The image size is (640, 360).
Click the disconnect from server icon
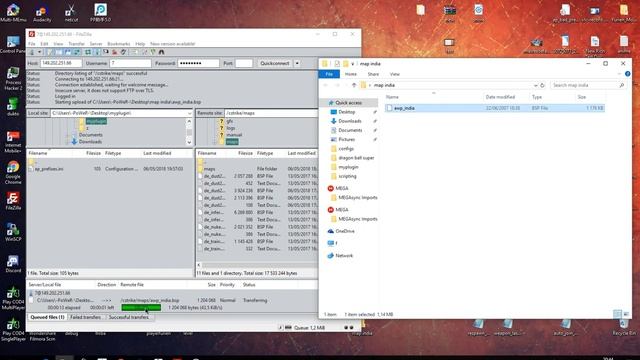pyautogui.click(x=114, y=52)
